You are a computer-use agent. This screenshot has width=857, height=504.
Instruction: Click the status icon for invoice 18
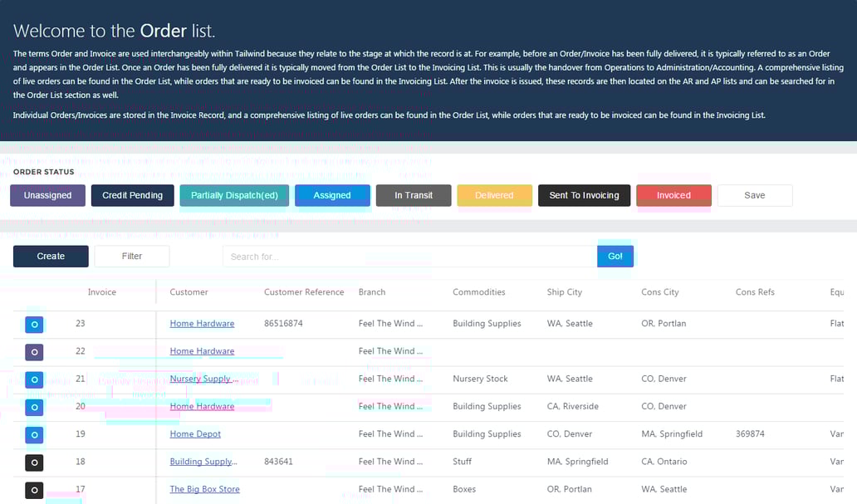tap(34, 462)
